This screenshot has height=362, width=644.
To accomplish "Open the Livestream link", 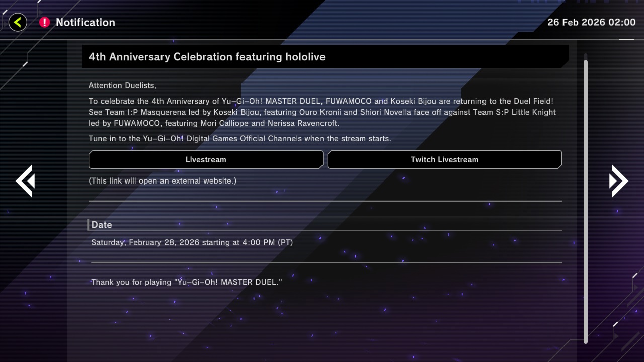I will pyautogui.click(x=206, y=159).
